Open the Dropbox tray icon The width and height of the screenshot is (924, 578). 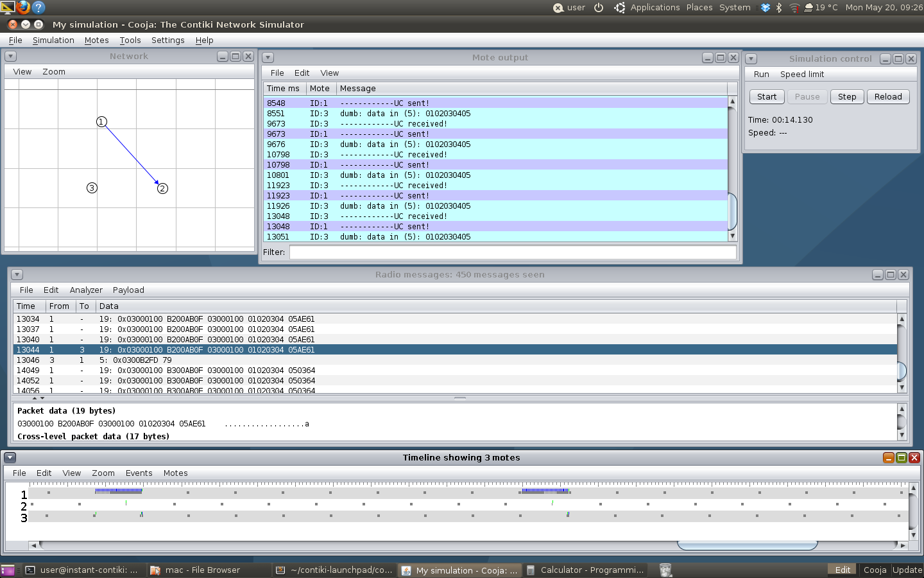[765, 8]
